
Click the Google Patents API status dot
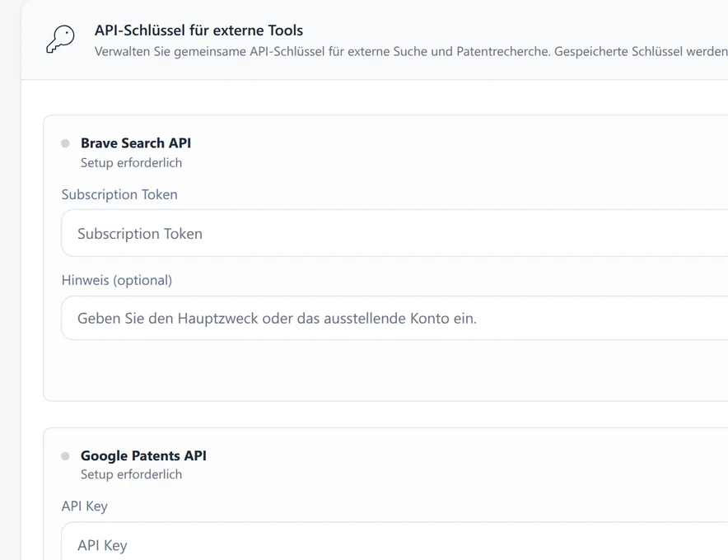tap(65, 456)
